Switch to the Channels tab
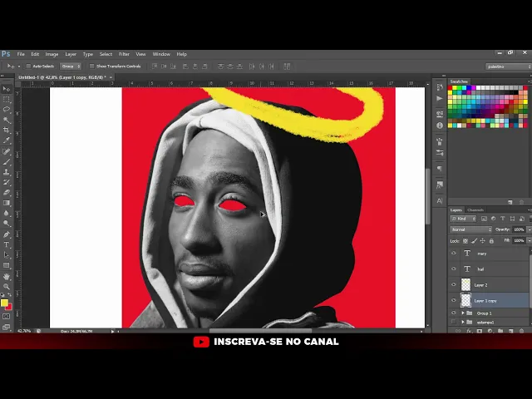 tap(475, 210)
